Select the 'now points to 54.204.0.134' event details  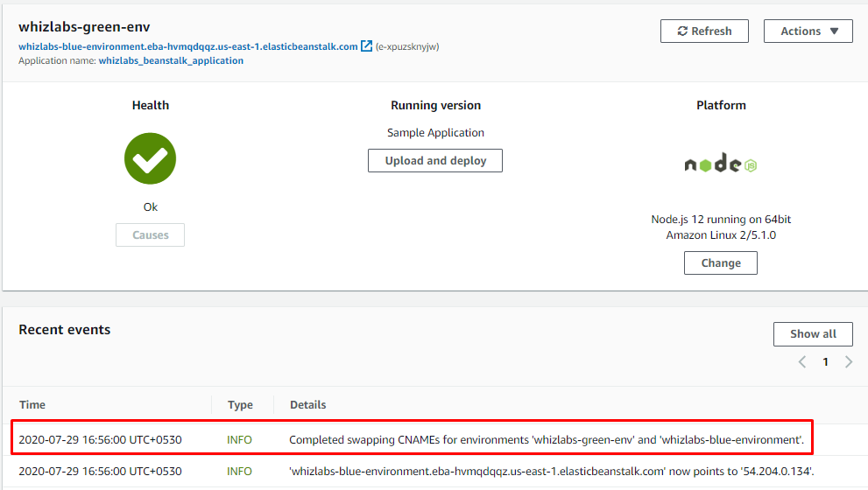pos(551,472)
